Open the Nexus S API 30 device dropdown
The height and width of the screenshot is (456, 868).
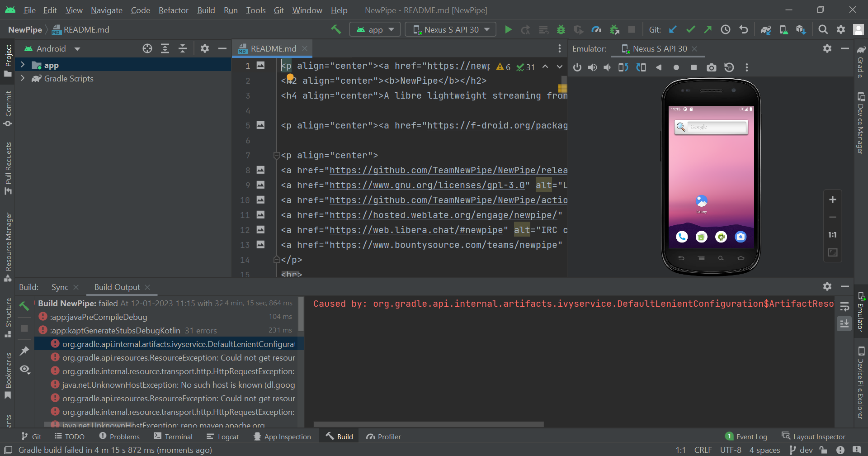pyautogui.click(x=451, y=30)
